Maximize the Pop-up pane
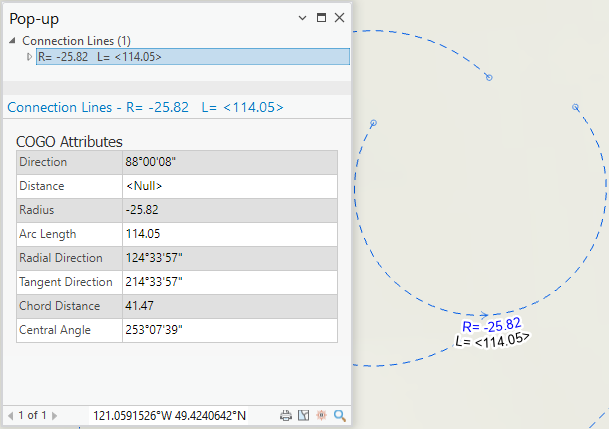Screen dimensions: 609x429 coord(321,17)
